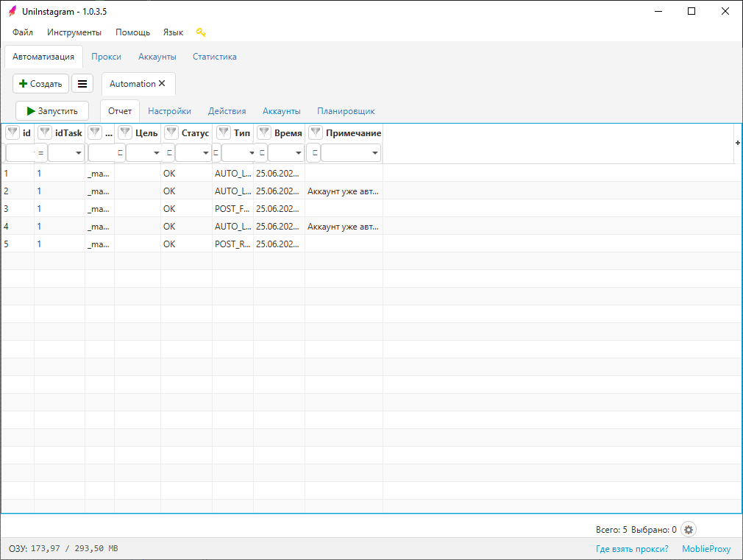Viewport: 743px width, 560px height.
Task: Open the filter for the Статус column
Action: (171, 133)
